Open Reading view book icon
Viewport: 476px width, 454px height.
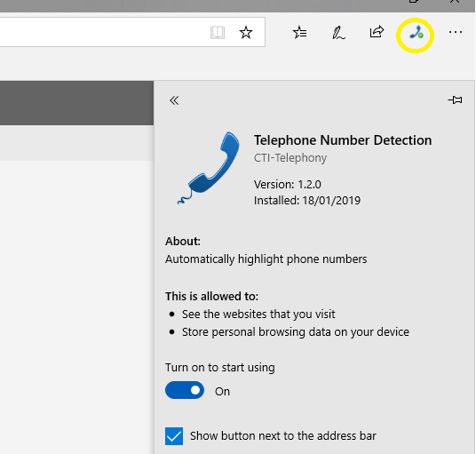(x=218, y=33)
